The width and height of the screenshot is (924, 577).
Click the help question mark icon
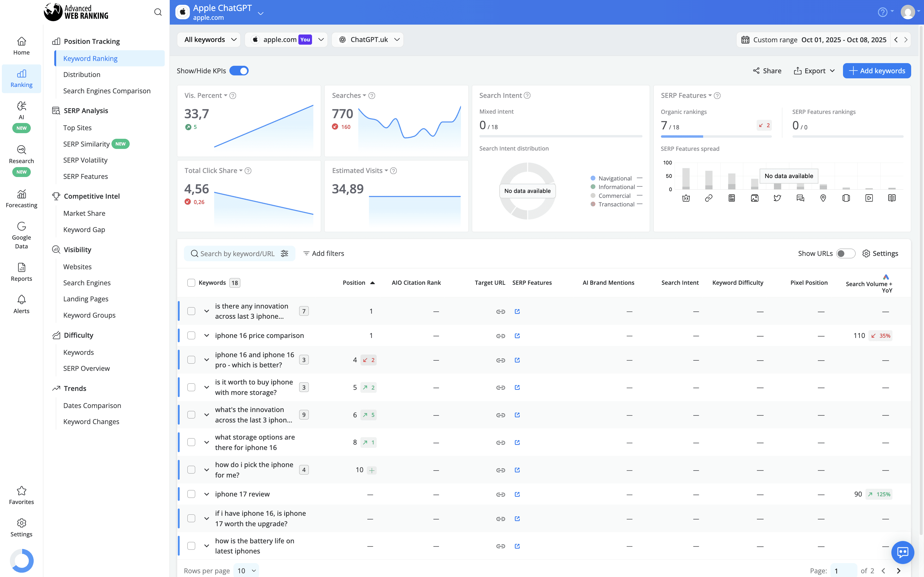882,12
